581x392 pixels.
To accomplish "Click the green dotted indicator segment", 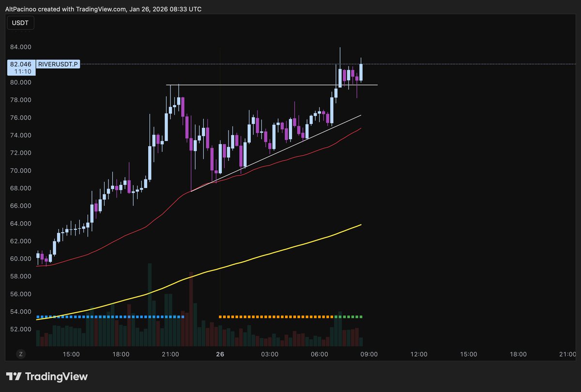I will pos(349,317).
